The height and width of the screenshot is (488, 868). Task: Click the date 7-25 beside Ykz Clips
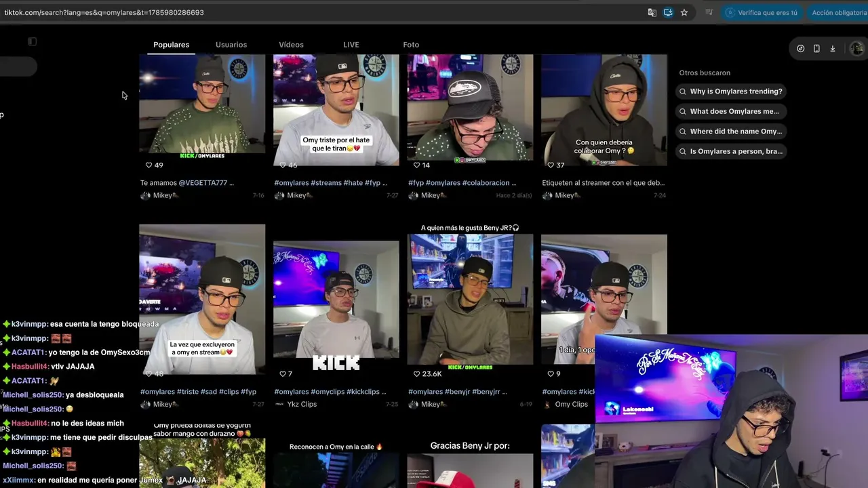(x=392, y=405)
